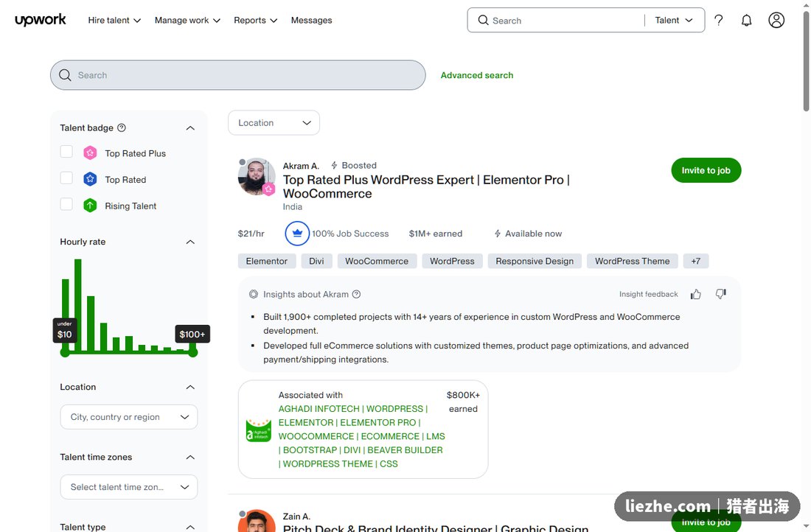Collapse the Talent type section

(190, 527)
